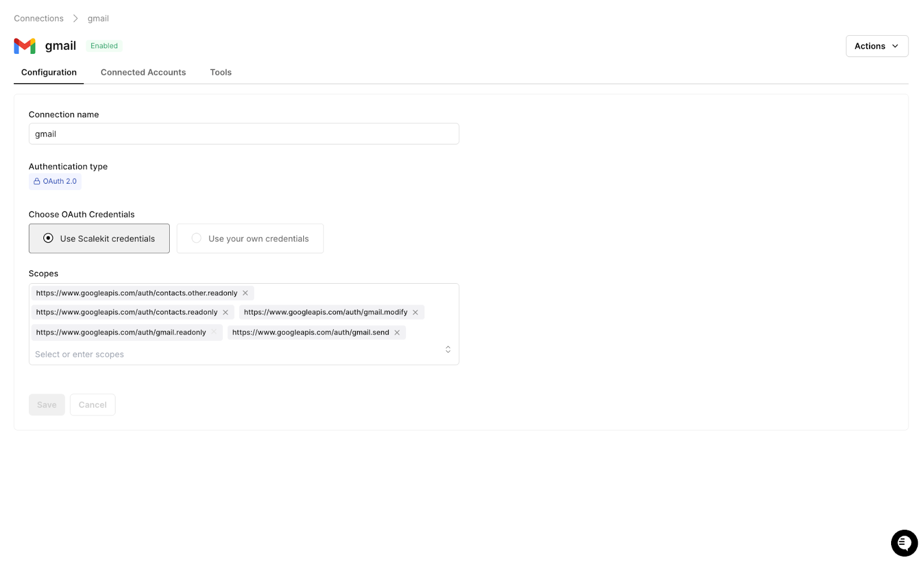Click the Scopes section label

point(43,273)
